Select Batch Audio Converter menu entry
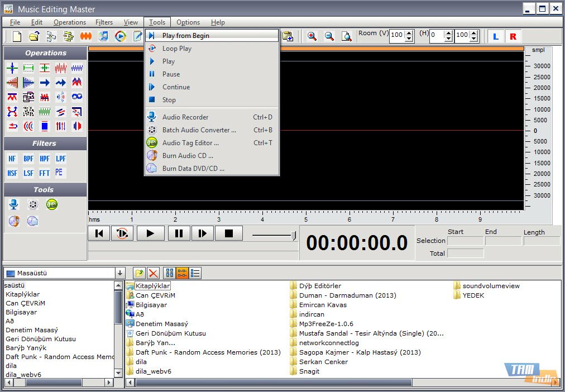The image size is (565, 392). (x=212, y=130)
